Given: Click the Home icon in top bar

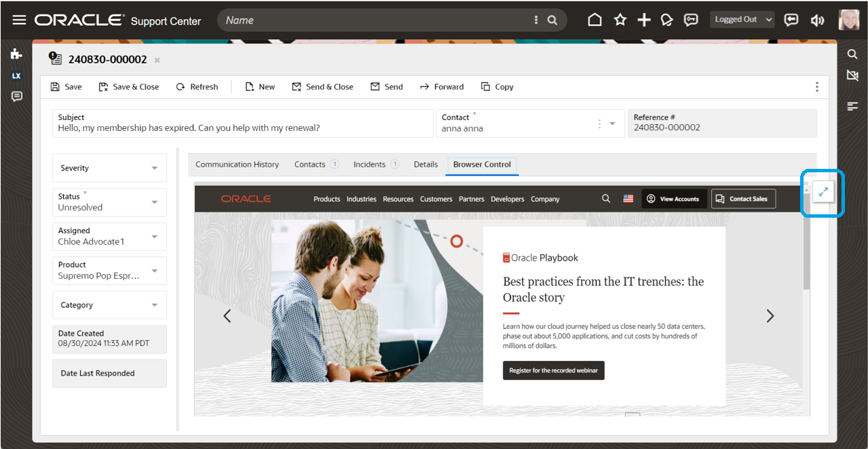Looking at the screenshot, I should 595,20.
